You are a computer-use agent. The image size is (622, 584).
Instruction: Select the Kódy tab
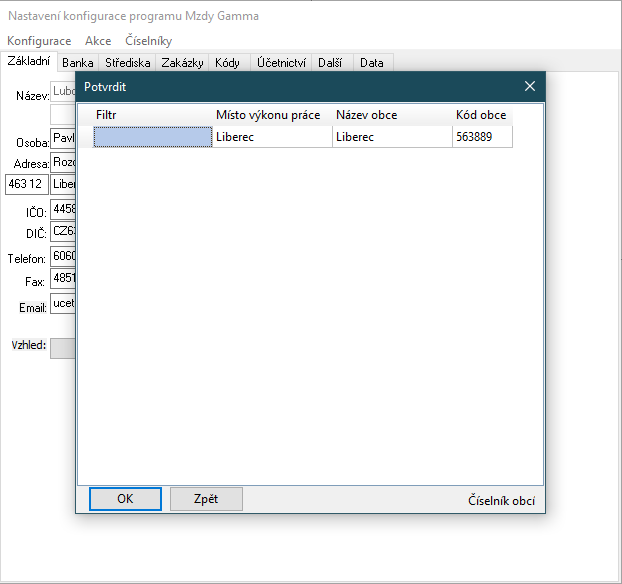point(227,63)
